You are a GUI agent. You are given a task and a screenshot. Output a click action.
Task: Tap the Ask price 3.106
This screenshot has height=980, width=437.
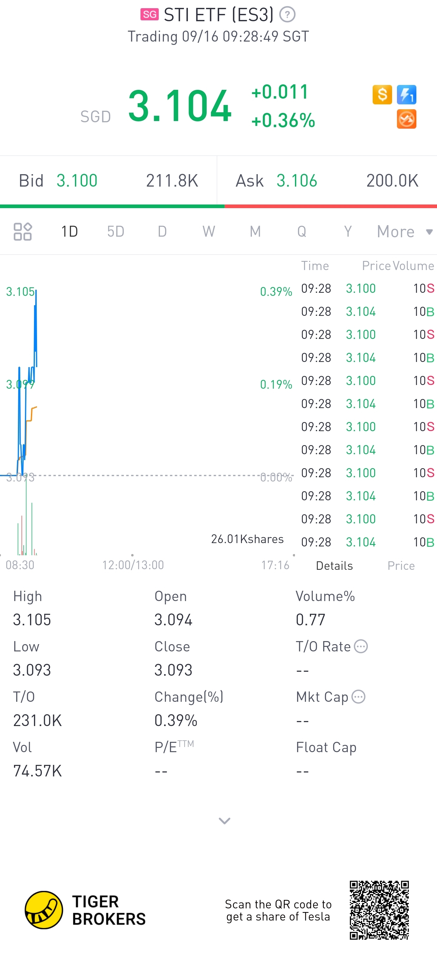tap(296, 181)
